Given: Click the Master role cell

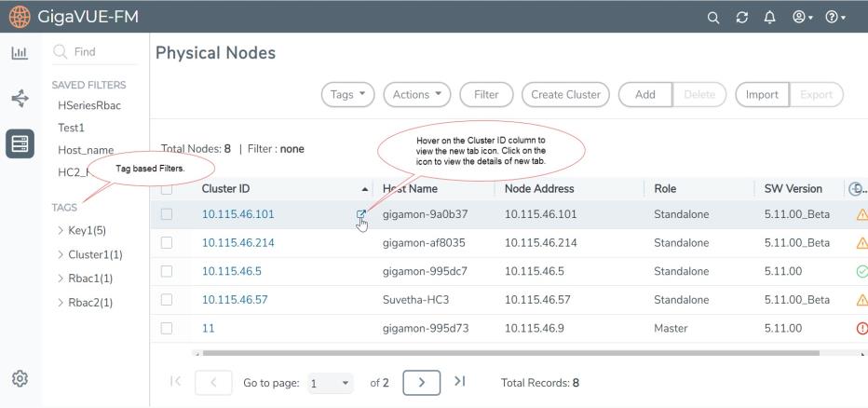Looking at the screenshot, I should (671, 328).
